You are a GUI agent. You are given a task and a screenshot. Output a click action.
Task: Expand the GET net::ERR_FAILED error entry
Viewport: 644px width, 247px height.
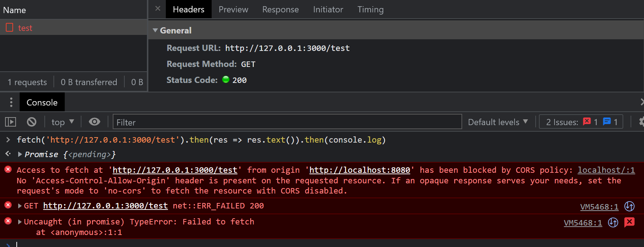pyautogui.click(x=20, y=206)
